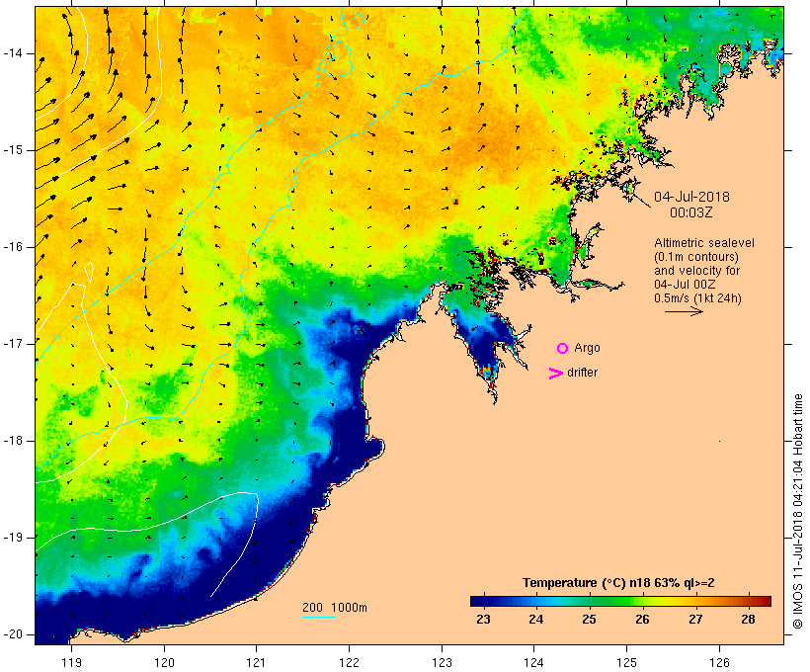
Task: Click the 121 longitude axis label
Action: click(x=256, y=663)
